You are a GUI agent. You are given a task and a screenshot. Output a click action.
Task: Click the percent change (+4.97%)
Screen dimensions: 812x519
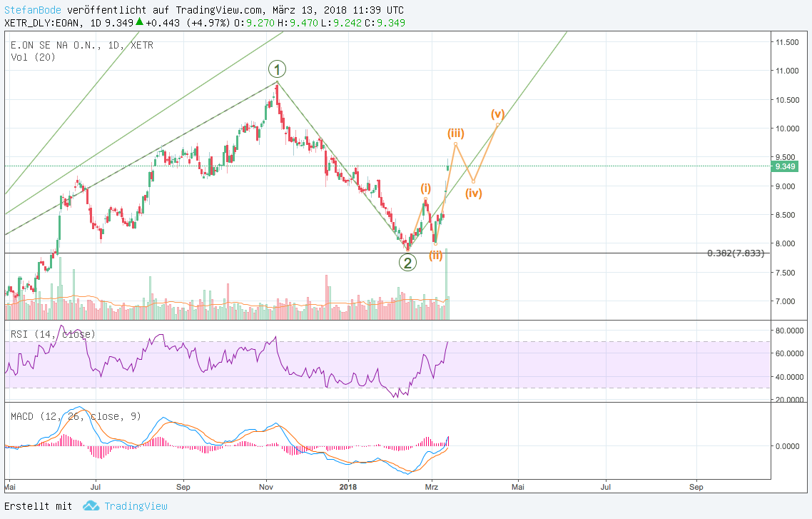pos(208,23)
